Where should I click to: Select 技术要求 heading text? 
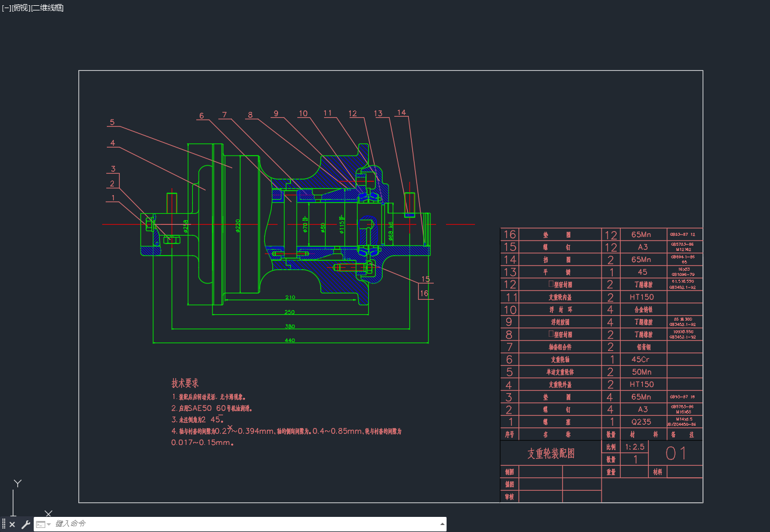point(185,383)
